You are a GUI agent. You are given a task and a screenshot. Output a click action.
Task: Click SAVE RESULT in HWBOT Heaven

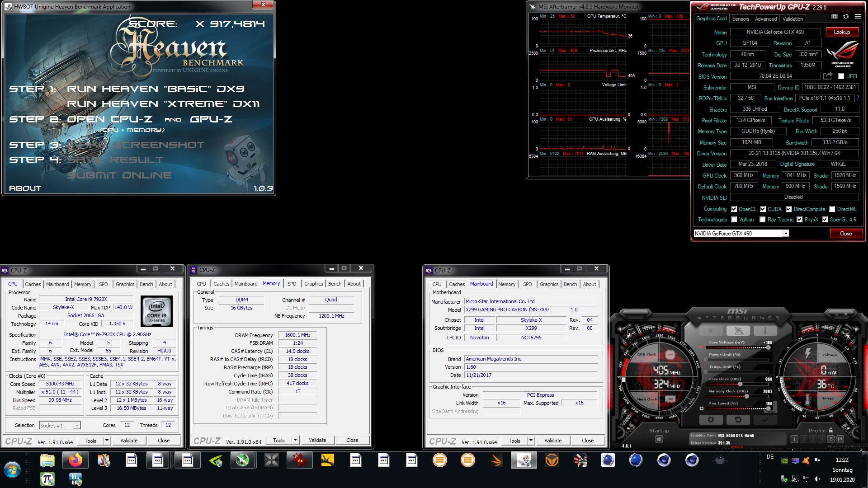[x=115, y=160]
